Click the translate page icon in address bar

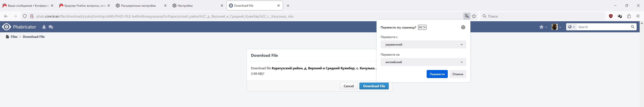[467, 16]
